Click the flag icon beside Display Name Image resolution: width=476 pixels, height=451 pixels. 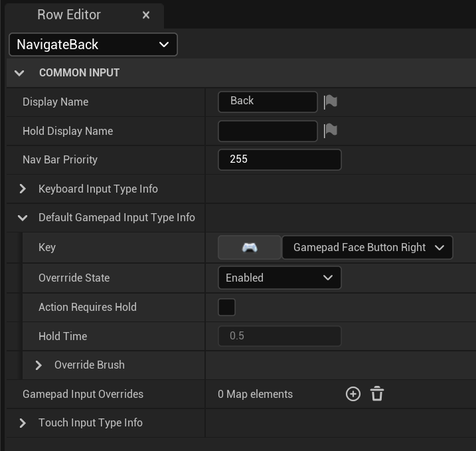pos(331,102)
